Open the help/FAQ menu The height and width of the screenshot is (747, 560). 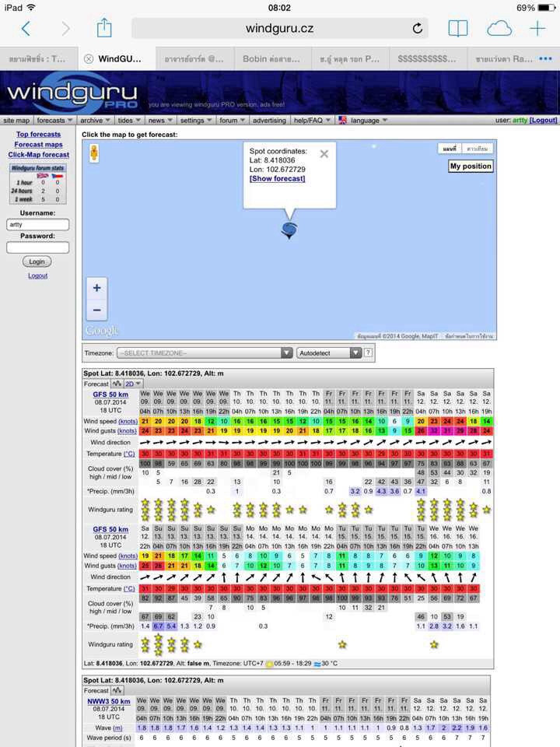point(313,121)
